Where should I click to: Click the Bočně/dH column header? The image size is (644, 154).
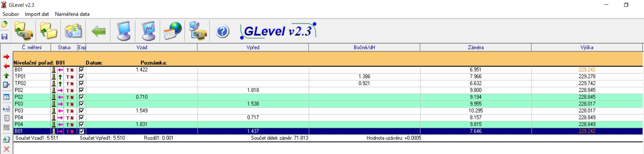[364, 47]
